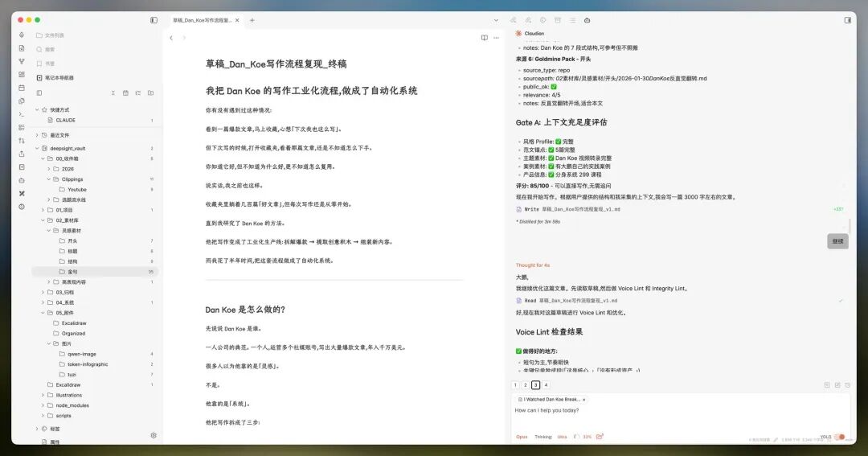Collapse the 05_附件 folder

pos(43,313)
